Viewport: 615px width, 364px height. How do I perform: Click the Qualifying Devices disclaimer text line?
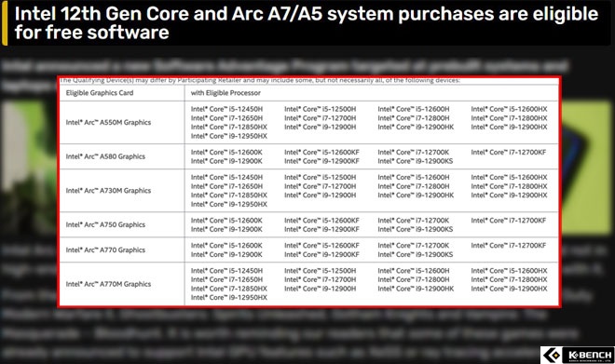[260, 80]
